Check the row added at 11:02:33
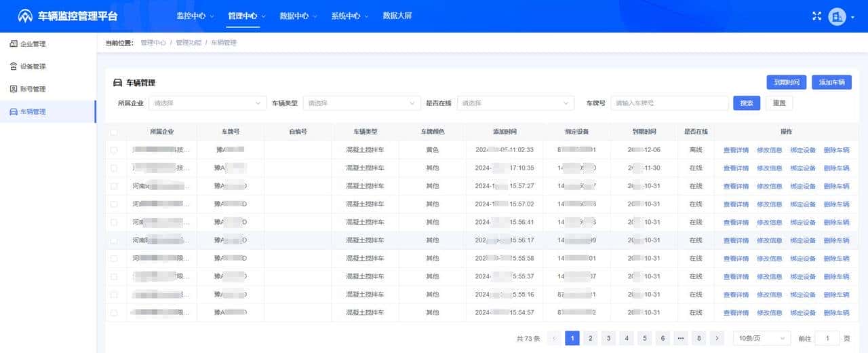 point(114,150)
